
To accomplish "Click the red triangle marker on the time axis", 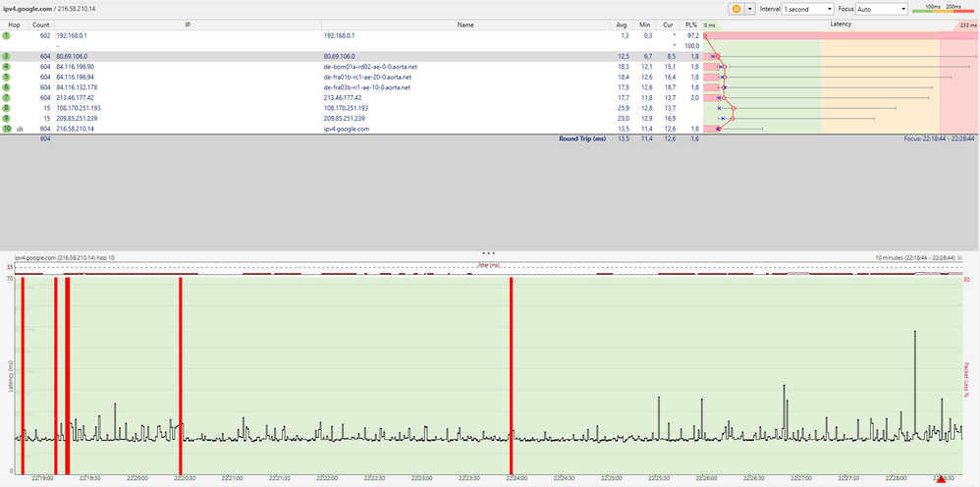I will pyautogui.click(x=942, y=479).
